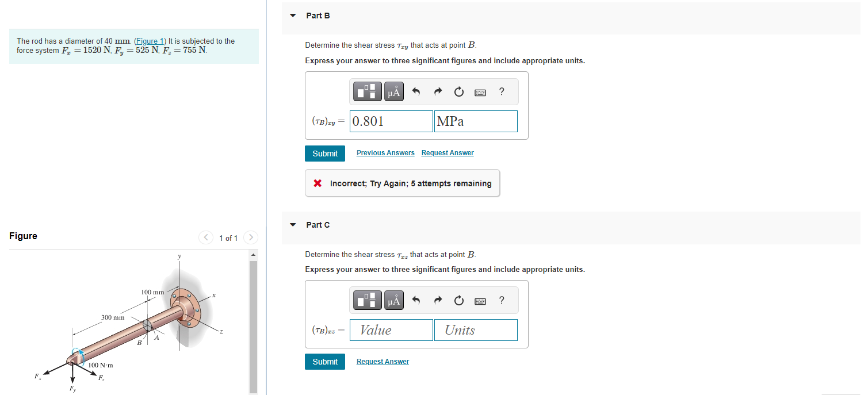
Task: Open the Figure 1 link
Action: (150, 41)
